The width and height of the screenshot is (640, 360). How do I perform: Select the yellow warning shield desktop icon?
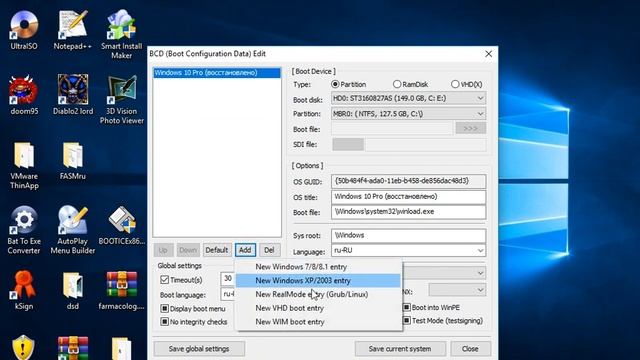click(23, 348)
